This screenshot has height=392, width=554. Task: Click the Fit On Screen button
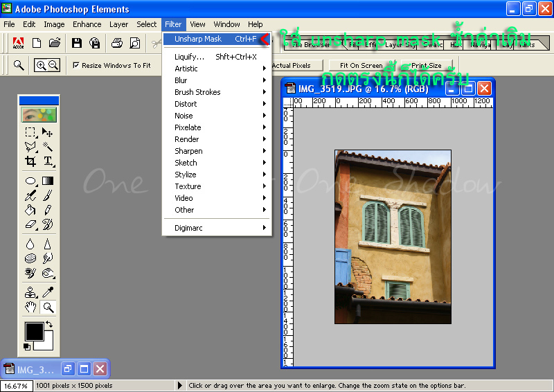[x=361, y=65]
